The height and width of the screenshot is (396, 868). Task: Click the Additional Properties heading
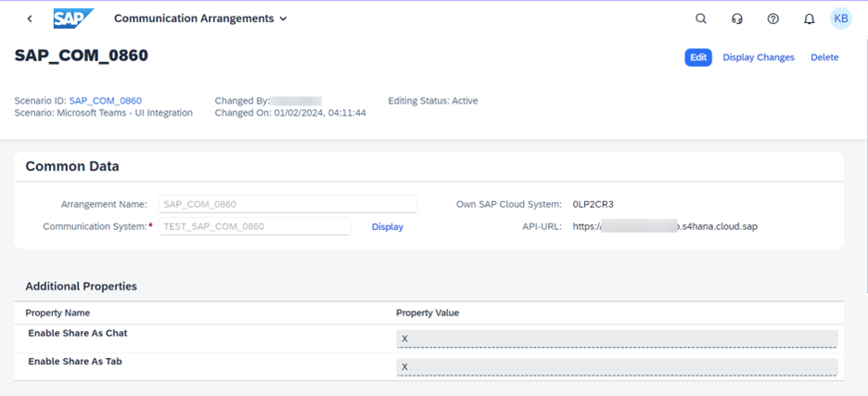coord(82,287)
